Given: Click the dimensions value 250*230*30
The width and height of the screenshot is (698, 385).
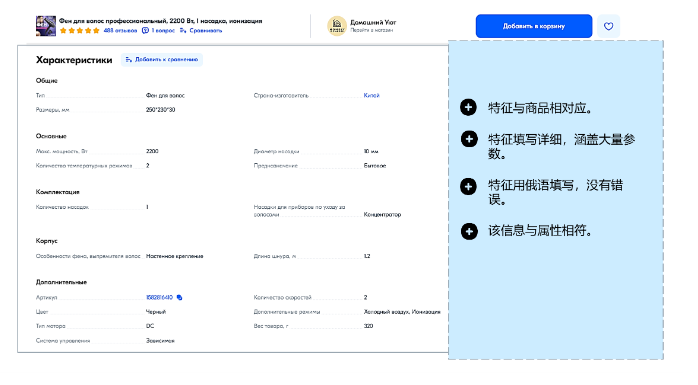Looking at the screenshot, I should point(160,109).
